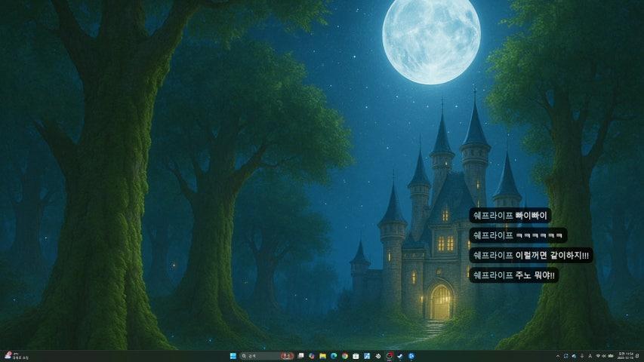Launch File Explorer from the taskbar
This screenshot has width=644, height=362.
[322, 355]
